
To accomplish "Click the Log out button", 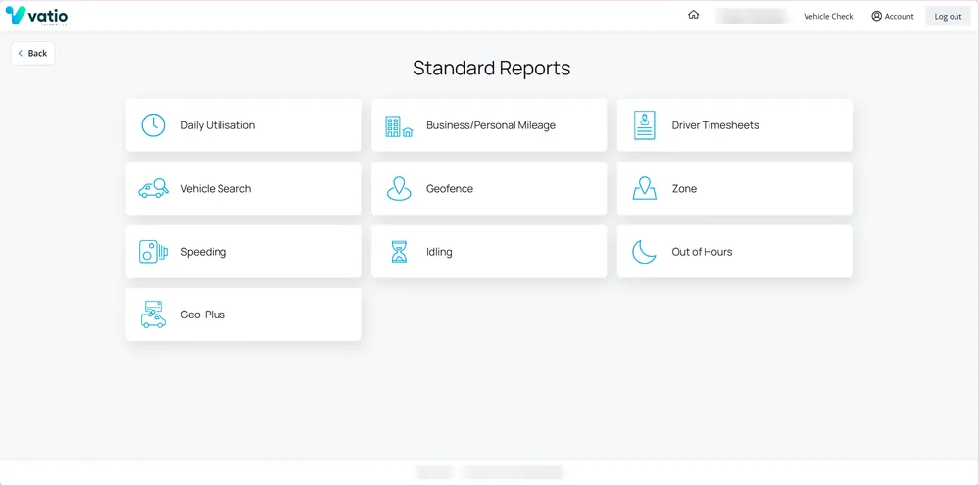I will (948, 17).
